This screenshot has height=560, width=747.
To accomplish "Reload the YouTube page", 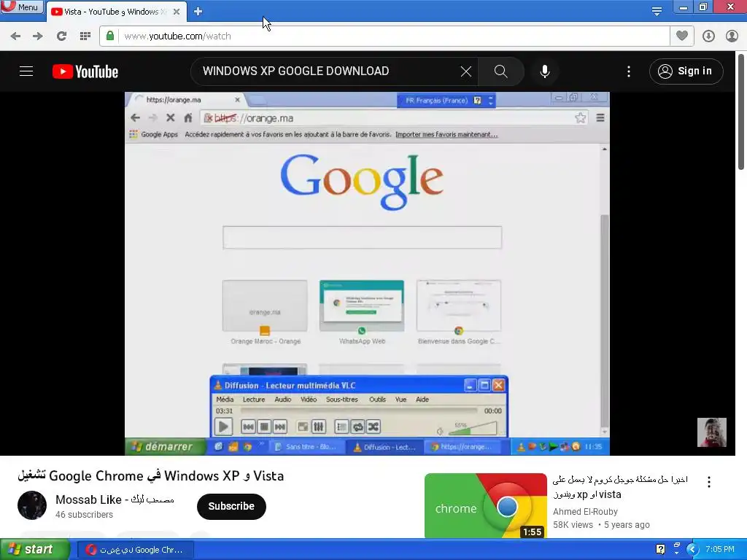I will pyautogui.click(x=61, y=36).
